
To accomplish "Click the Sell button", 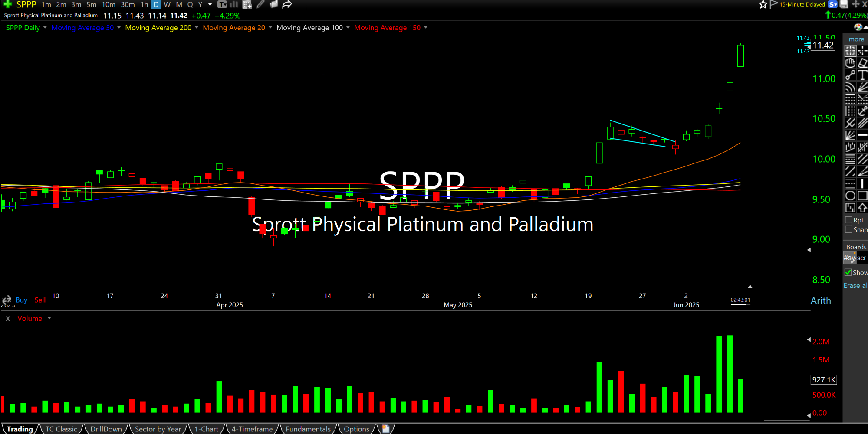I will point(40,300).
